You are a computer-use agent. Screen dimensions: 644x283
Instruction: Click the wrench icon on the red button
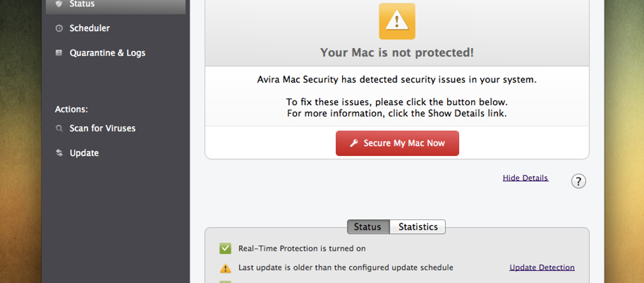coord(353,143)
